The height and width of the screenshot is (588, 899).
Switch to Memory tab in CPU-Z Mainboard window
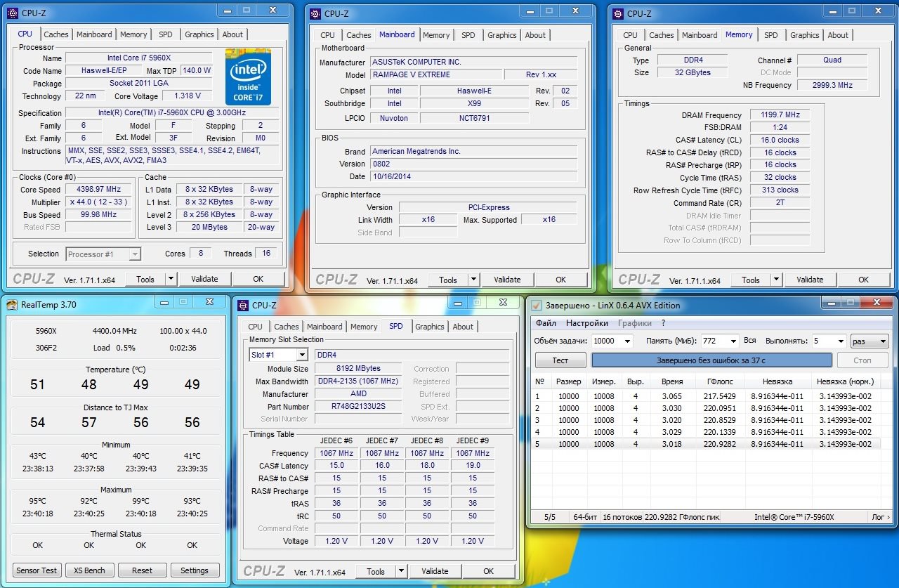[x=436, y=35]
